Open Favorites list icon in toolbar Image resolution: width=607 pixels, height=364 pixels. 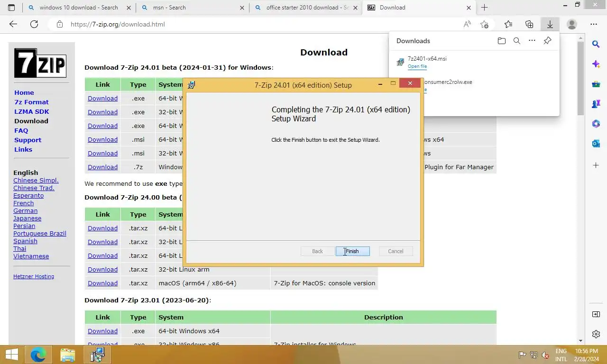[508, 24]
